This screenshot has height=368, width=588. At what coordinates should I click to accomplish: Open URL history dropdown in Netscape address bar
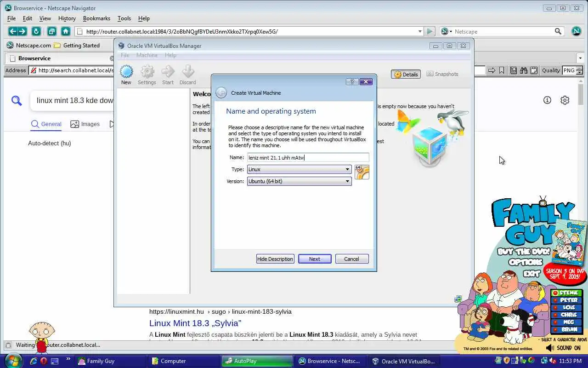tap(420, 31)
